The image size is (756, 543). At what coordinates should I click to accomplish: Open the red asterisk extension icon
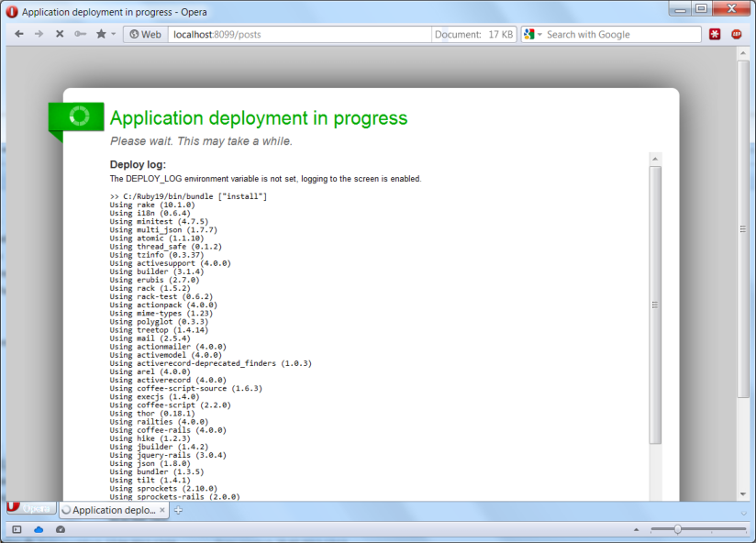pos(716,34)
